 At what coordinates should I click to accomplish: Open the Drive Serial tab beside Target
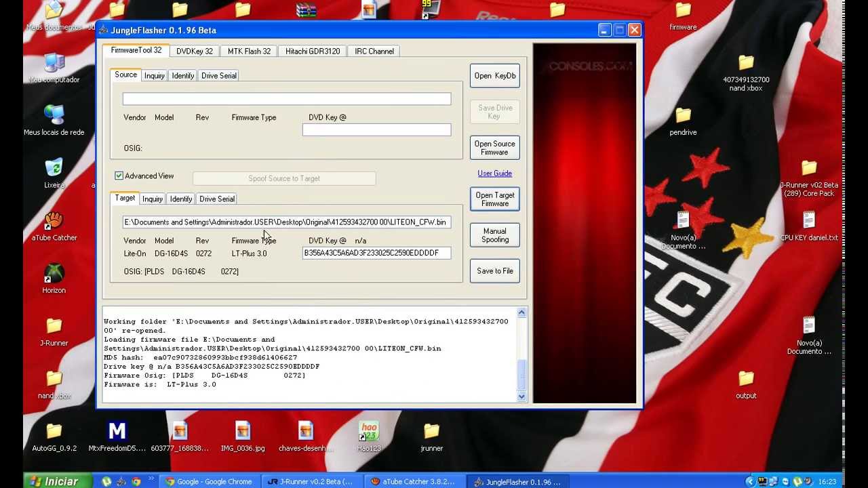tap(217, 199)
